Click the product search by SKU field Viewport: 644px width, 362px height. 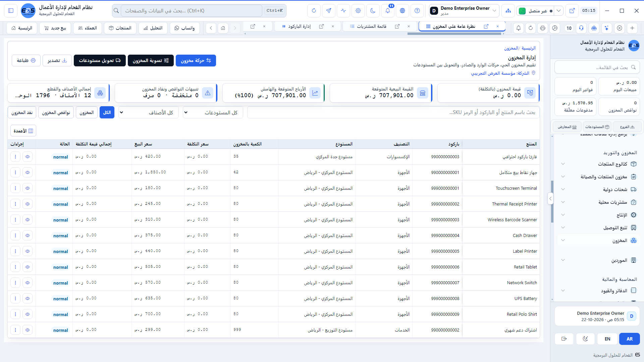click(393, 113)
